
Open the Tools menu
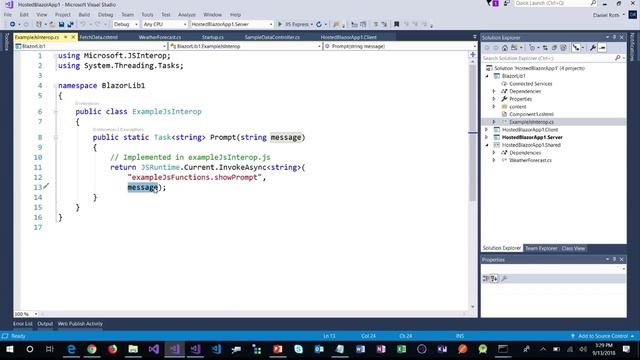pos(147,15)
